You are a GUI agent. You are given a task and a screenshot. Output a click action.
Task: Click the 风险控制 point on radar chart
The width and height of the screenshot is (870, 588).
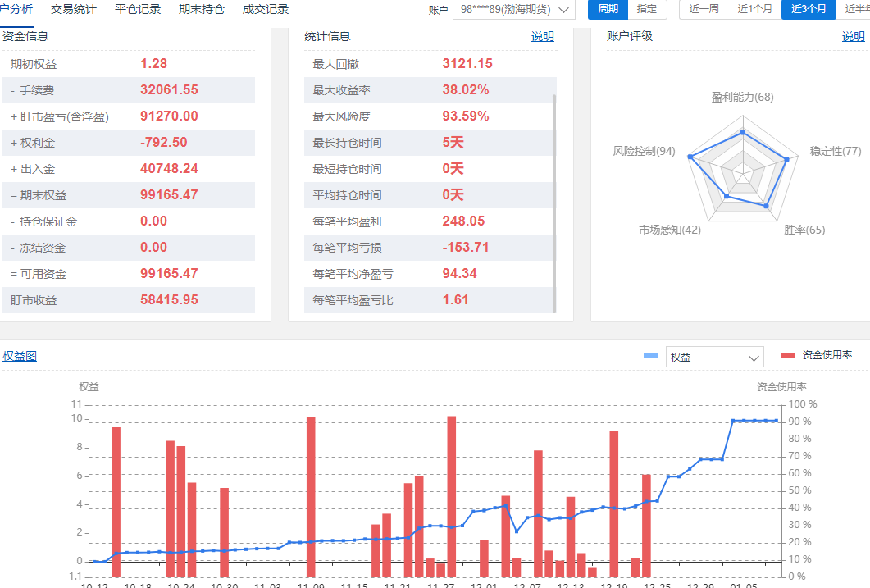pyautogui.click(x=690, y=156)
